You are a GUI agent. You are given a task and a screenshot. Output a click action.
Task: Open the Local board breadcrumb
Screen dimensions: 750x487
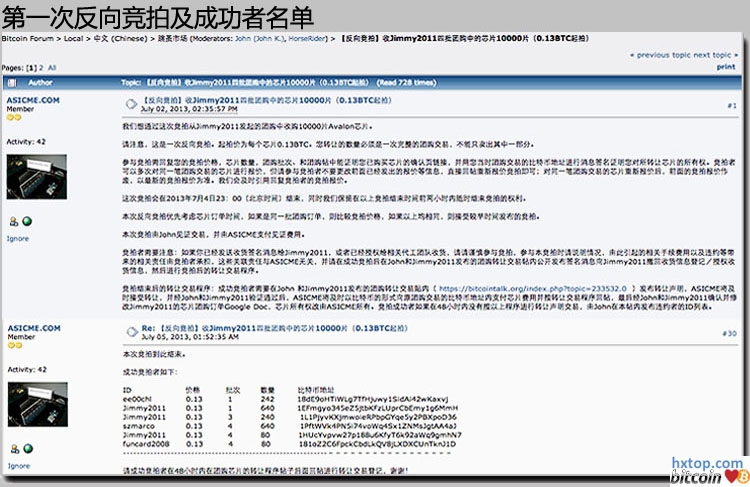pos(73,38)
